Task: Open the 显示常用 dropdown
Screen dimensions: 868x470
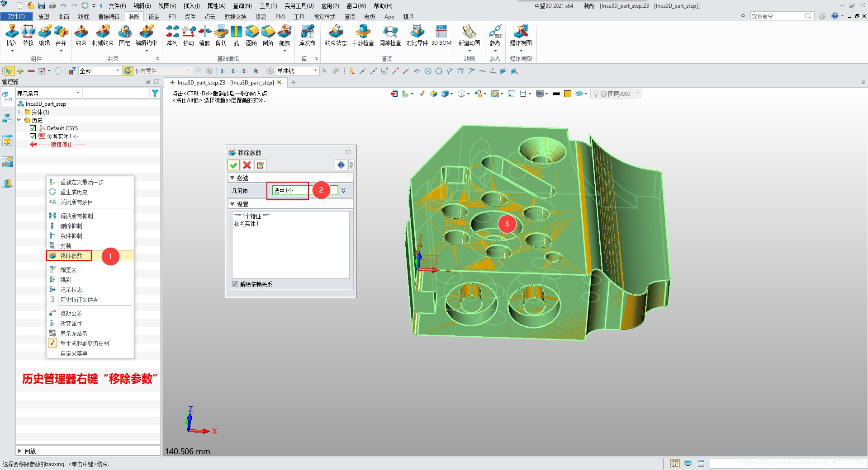Action: tap(48, 93)
